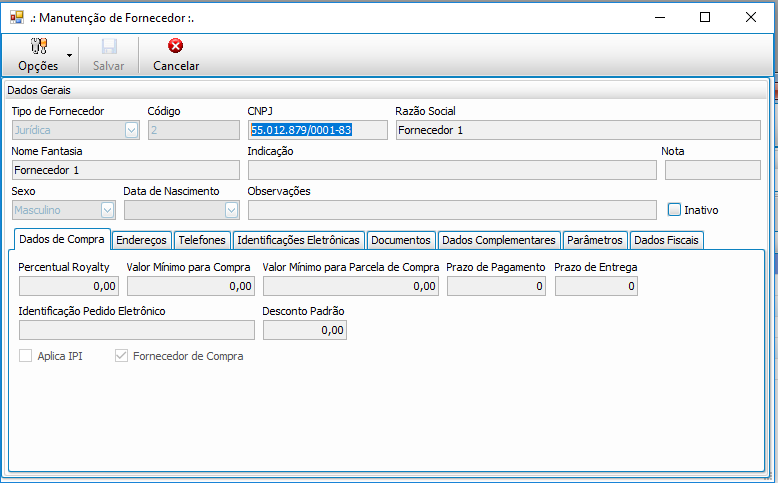Open the Documentos tab
The height and width of the screenshot is (483, 778).
[x=401, y=240]
